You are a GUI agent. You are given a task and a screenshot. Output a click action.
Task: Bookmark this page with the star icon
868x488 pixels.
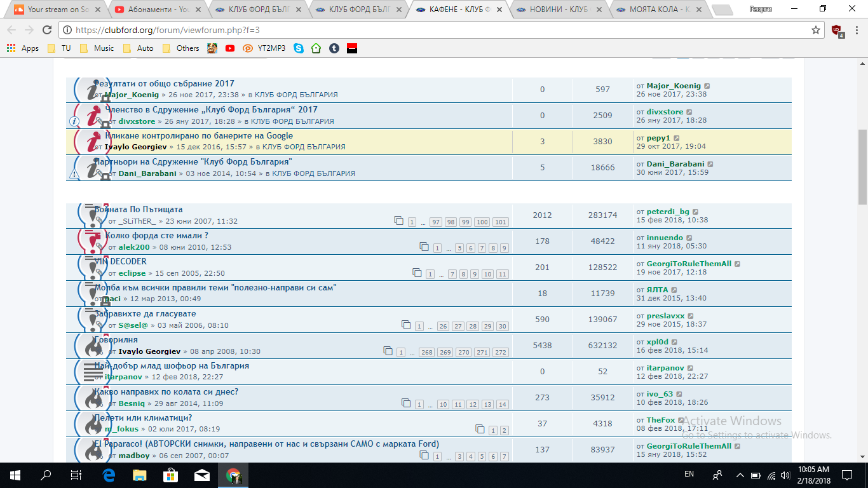815,30
